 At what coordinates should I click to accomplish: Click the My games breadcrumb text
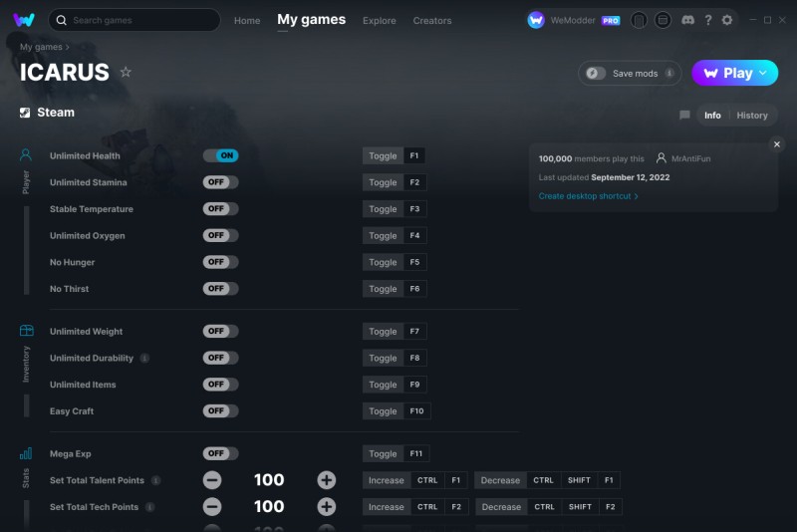click(41, 47)
